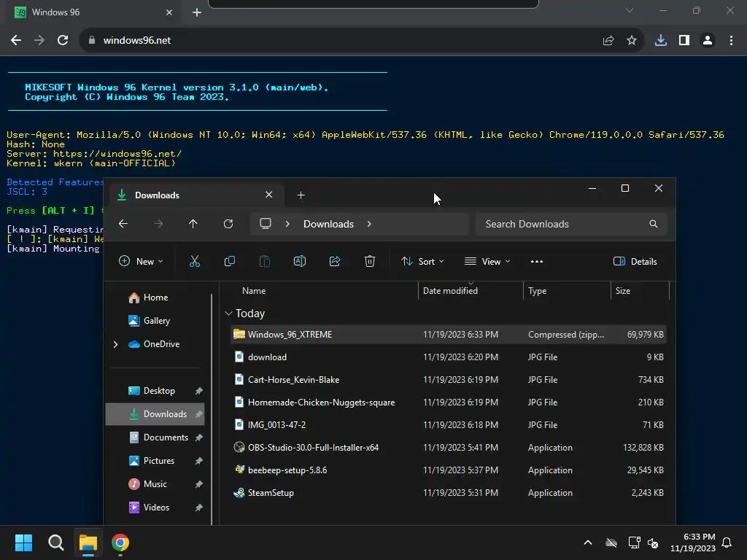Collapse the Today group chevron
The height and width of the screenshot is (560, 747).
coord(228,314)
